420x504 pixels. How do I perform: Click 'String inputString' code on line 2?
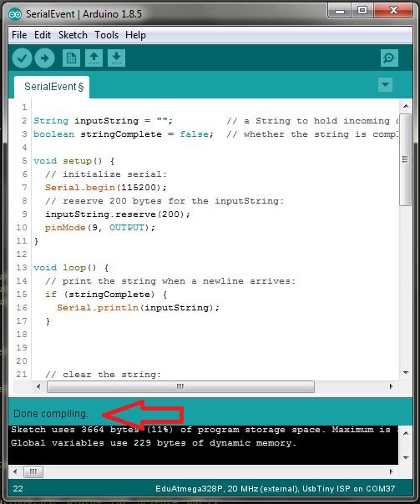tap(103, 121)
